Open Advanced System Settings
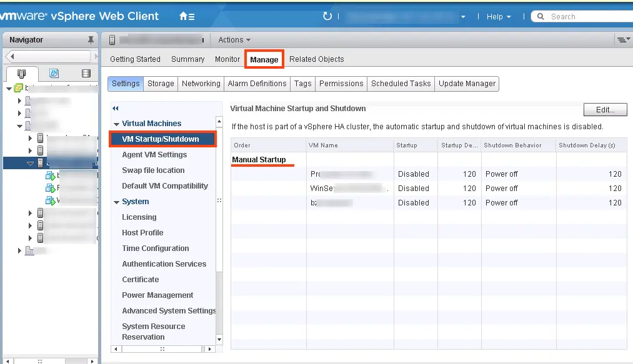Viewport: 633px width, 364px height. click(x=169, y=311)
